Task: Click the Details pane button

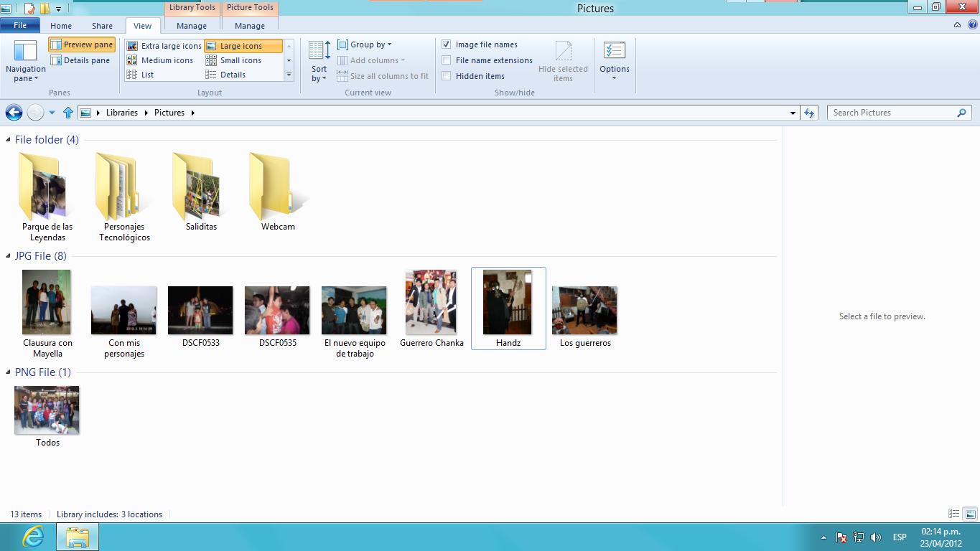Action: (80, 60)
